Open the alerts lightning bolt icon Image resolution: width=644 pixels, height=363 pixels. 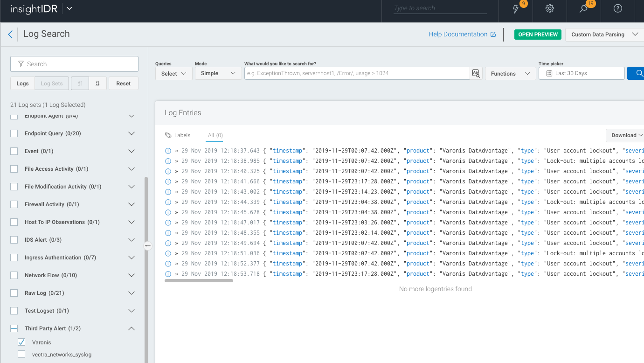click(x=516, y=9)
